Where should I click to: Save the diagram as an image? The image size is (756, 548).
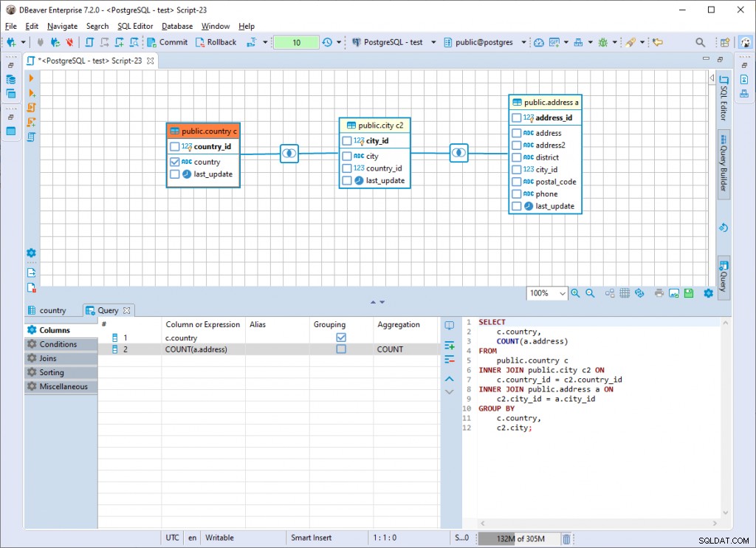click(x=674, y=292)
